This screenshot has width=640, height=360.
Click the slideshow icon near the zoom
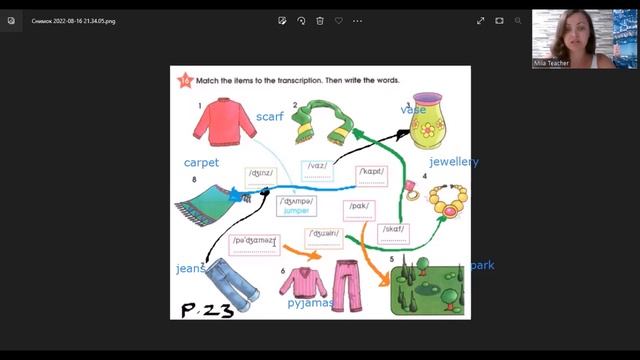[499, 21]
